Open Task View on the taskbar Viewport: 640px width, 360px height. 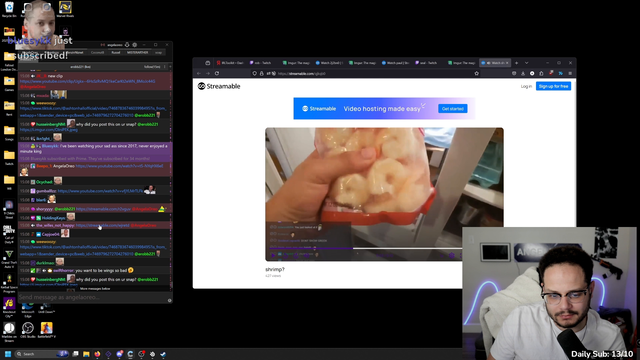[76, 354]
